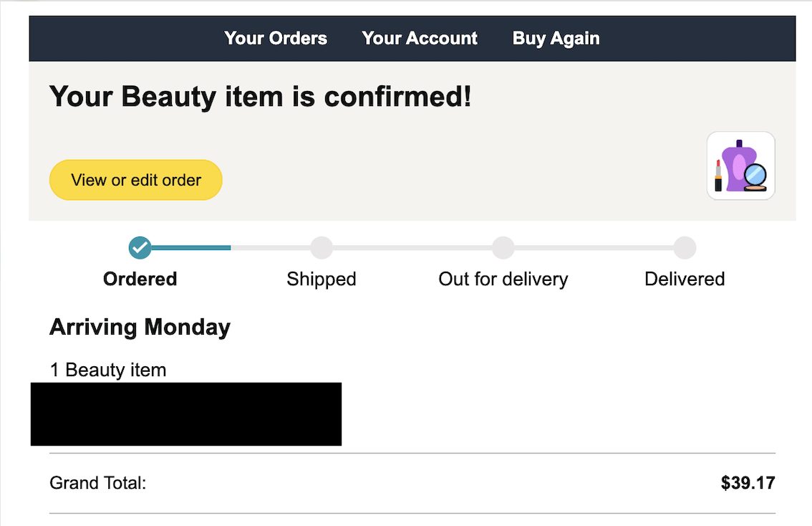812x526 pixels.
Task: Go to Your Account
Action: click(x=420, y=39)
